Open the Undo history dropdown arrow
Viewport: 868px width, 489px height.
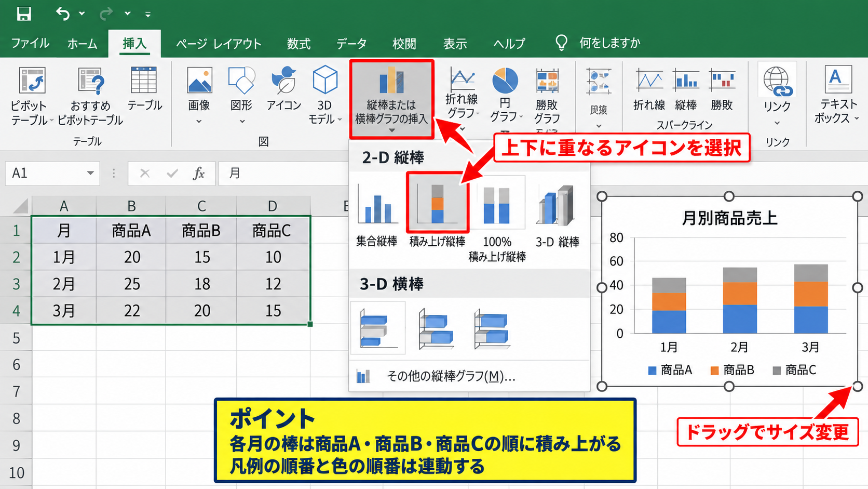click(x=82, y=14)
